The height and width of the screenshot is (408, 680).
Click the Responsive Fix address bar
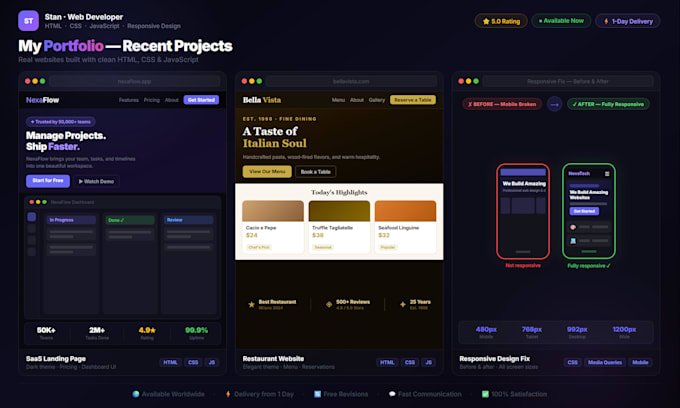click(x=568, y=82)
